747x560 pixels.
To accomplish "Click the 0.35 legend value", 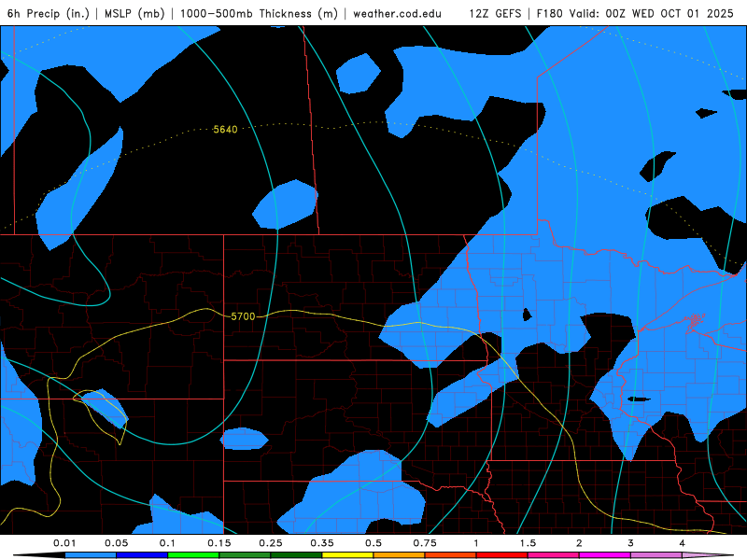I will (322, 543).
